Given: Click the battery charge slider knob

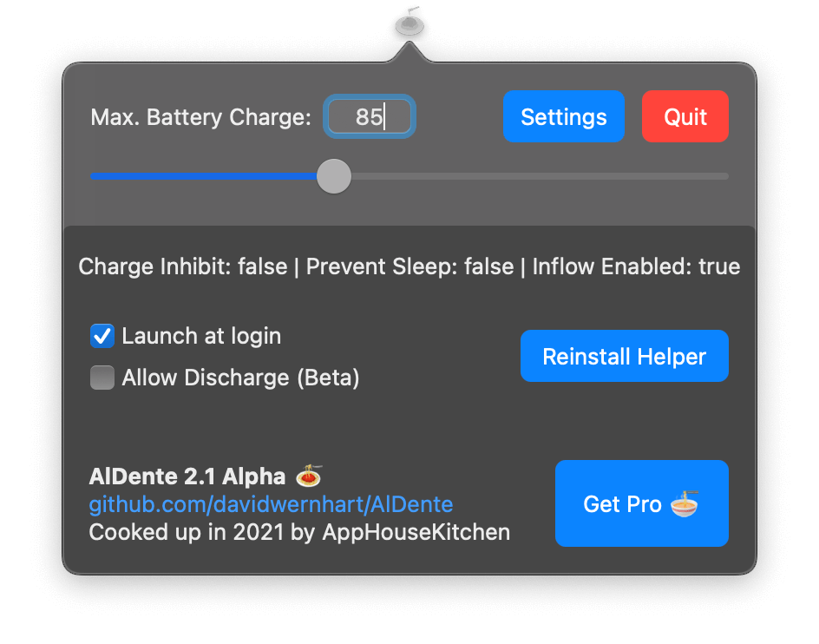Looking at the screenshot, I should coord(334,176).
